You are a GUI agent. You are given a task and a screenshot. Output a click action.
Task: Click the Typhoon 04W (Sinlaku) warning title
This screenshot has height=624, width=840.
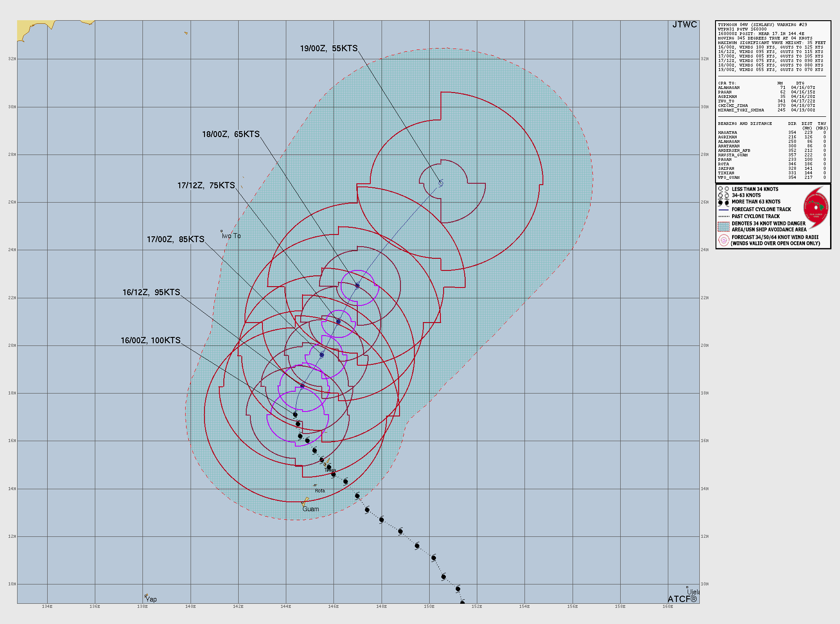click(x=762, y=25)
